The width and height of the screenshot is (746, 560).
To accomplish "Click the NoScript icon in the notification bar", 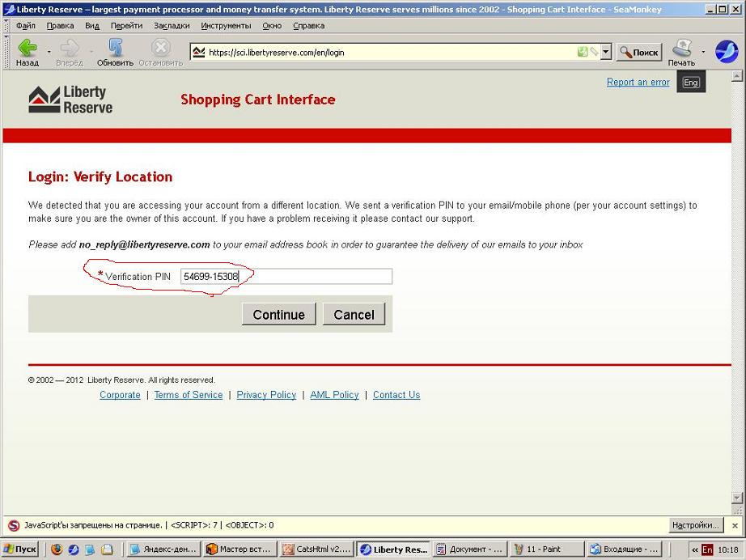I will [14, 525].
